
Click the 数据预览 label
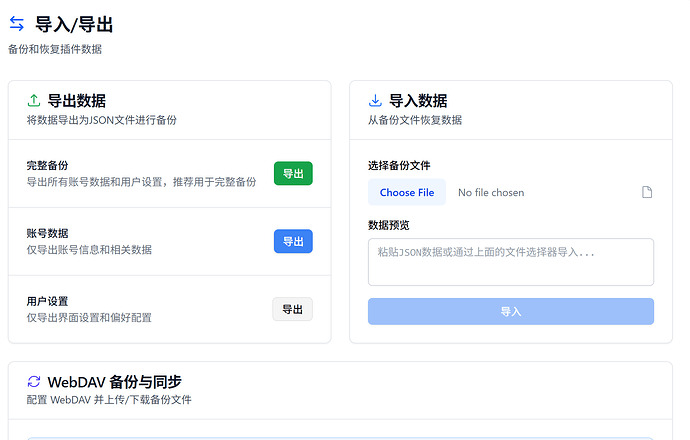[389, 225]
